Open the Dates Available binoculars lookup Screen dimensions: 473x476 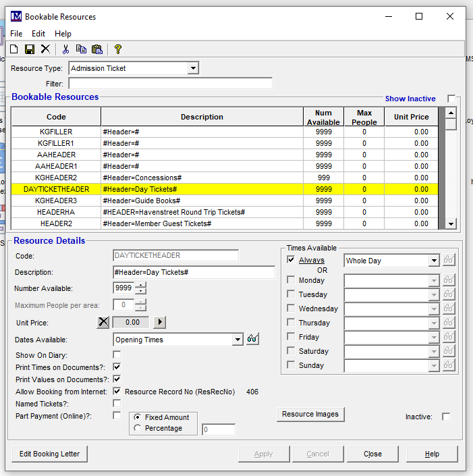[x=253, y=340]
